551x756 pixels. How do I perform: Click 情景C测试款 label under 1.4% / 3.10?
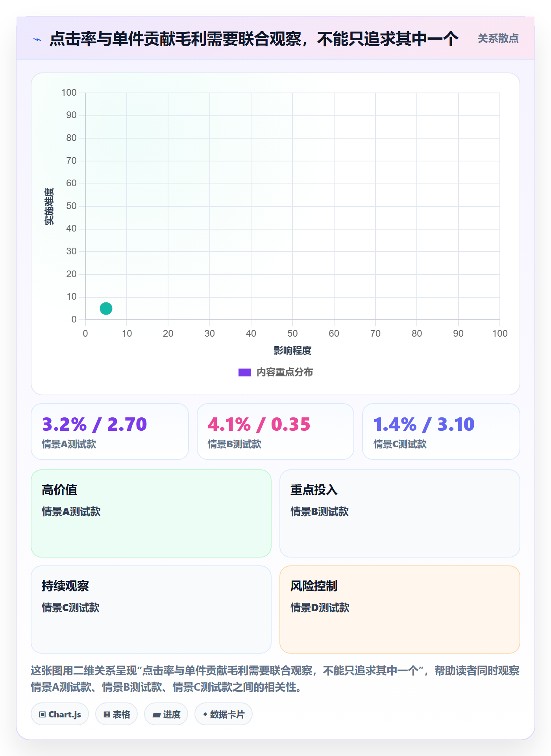pyautogui.click(x=400, y=444)
